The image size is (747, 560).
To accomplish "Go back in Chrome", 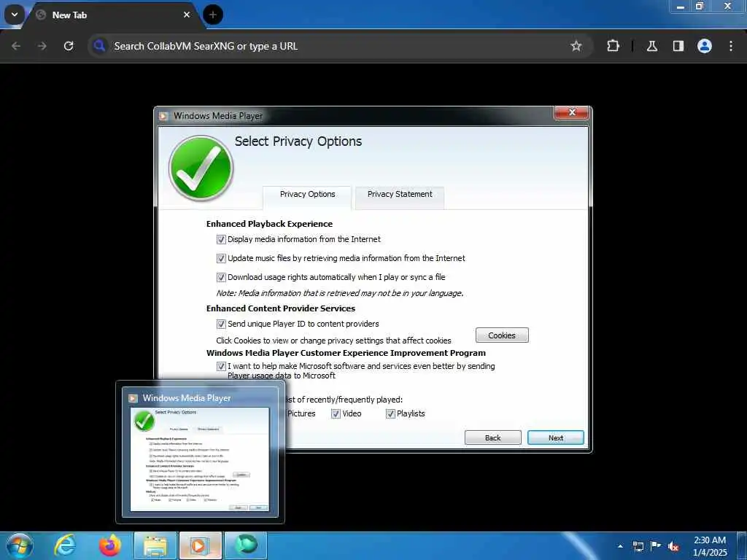I will (16, 46).
